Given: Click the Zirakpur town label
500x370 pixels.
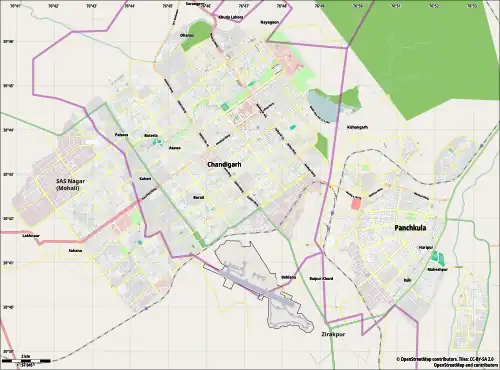Looking at the screenshot, I should tap(333, 334).
